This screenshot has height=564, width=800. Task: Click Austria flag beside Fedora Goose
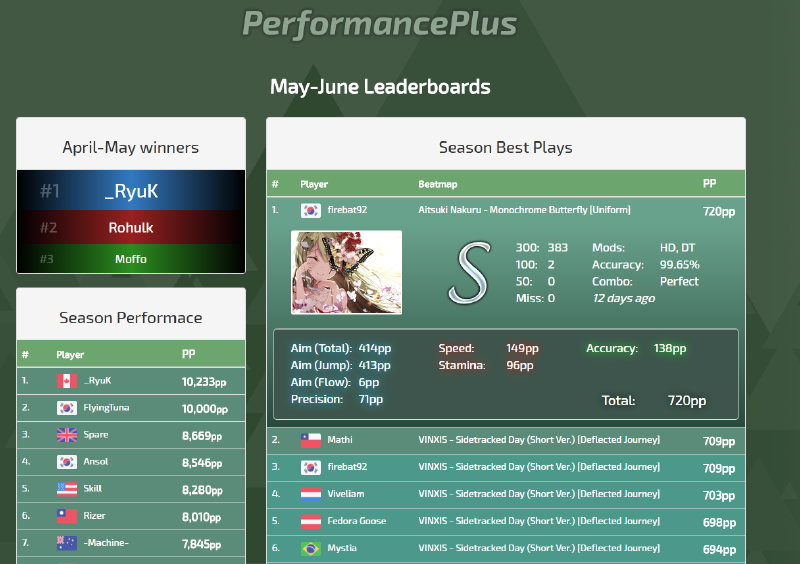311,521
